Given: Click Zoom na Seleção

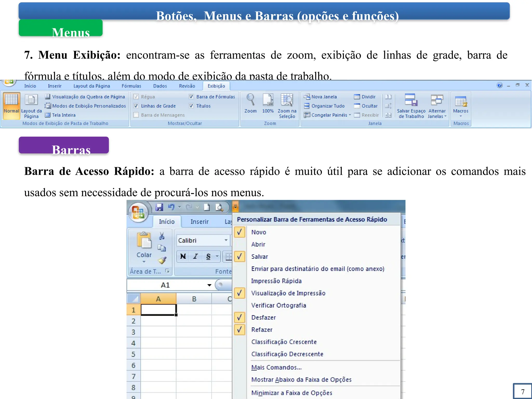Looking at the screenshot, I should click(x=287, y=106).
